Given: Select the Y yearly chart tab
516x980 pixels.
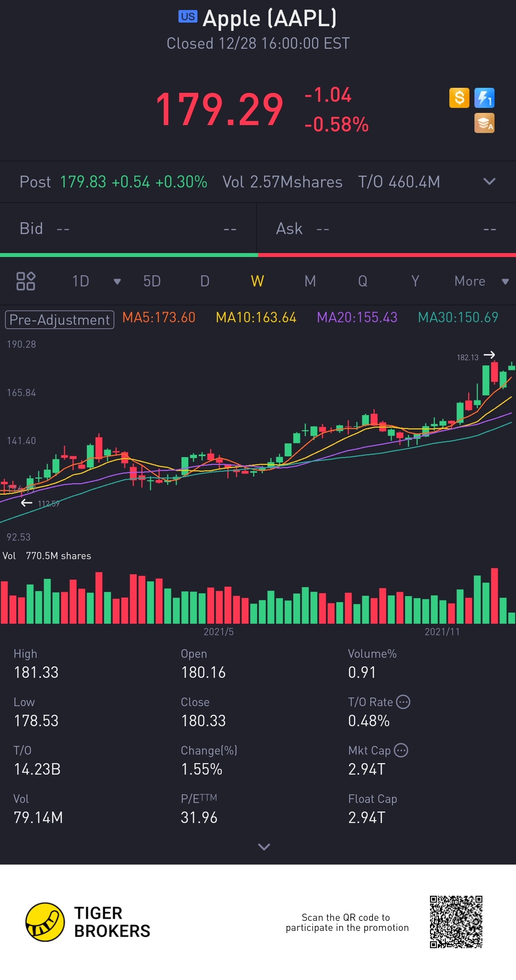Looking at the screenshot, I should point(415,281).
